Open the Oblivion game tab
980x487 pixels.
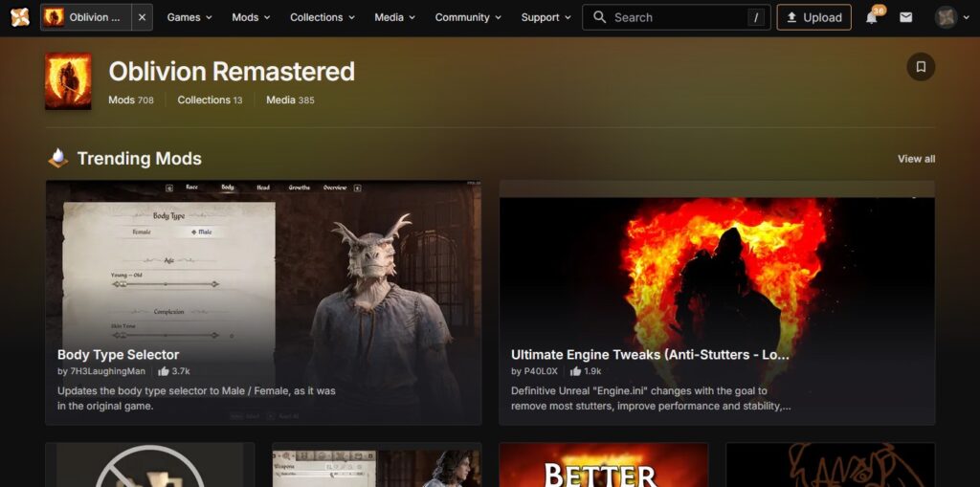tap(86, 17)
